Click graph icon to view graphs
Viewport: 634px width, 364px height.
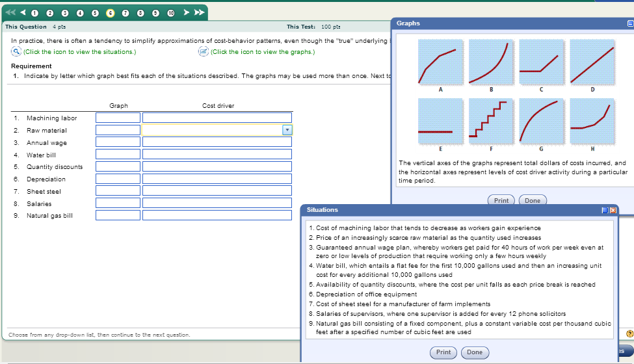tap(204, 52)
